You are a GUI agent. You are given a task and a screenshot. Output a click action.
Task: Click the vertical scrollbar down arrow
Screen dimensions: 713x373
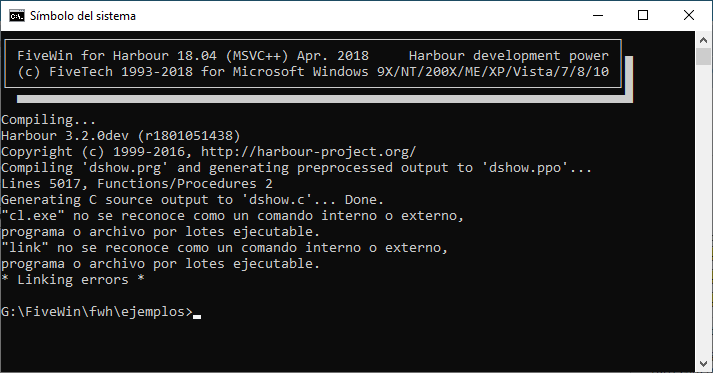pos(703,364)
